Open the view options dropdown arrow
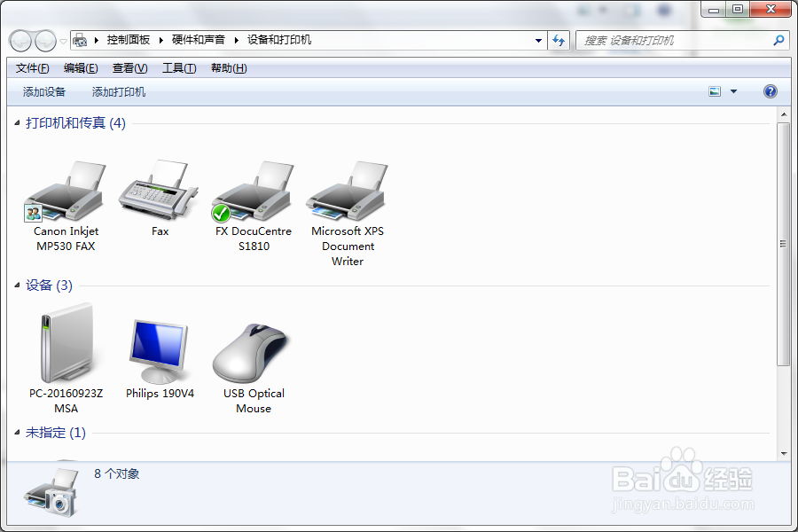Image resolution: width=798 pixels, height=532 pixels. tap(733, 91)
